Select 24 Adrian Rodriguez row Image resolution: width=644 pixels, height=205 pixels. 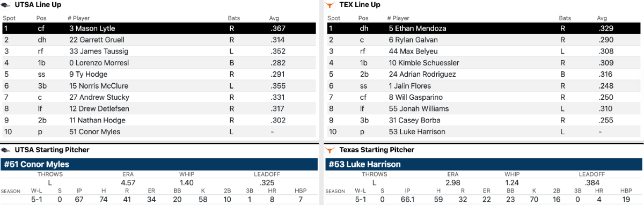tap(484, 75)
